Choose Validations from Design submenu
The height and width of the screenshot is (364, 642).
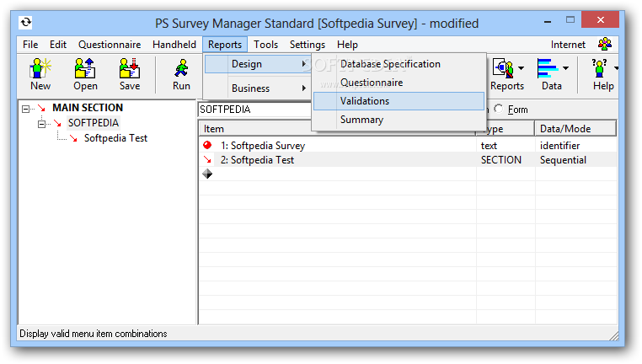pyautogui.click(x=399, y=101)
